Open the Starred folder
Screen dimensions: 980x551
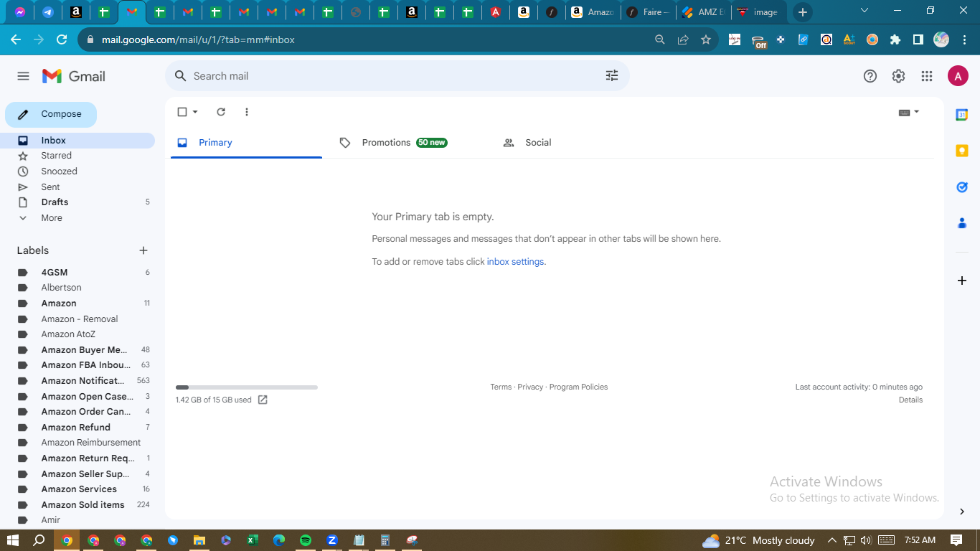[x=56, y=156]
